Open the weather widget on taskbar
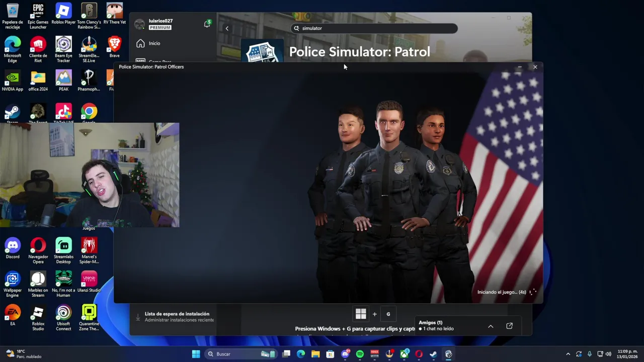This screenshot has height=362, width=644. [x=24, y=354]
